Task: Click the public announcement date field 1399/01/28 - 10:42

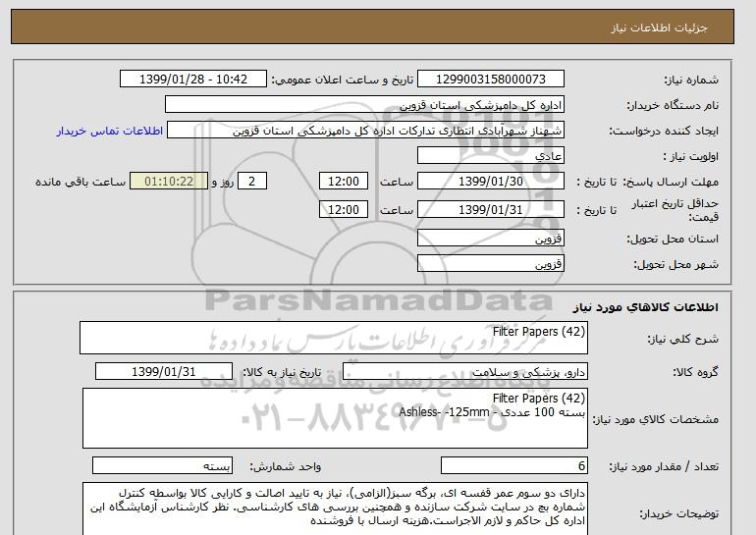Action: (192, 80)
